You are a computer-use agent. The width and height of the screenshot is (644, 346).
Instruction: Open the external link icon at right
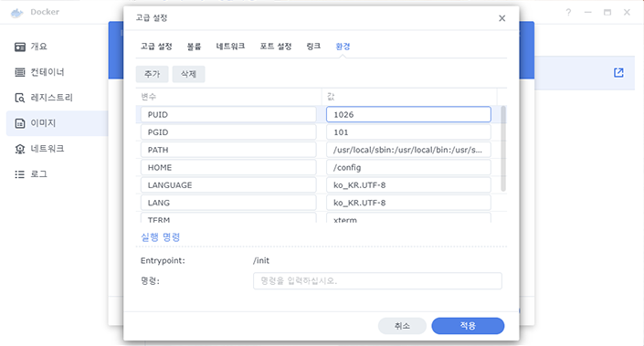[618, 73]
